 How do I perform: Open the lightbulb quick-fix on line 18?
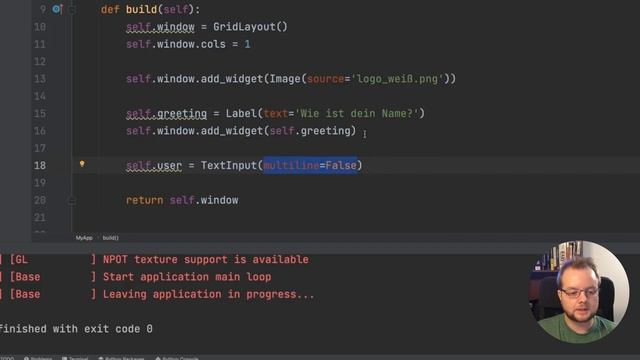82,164
